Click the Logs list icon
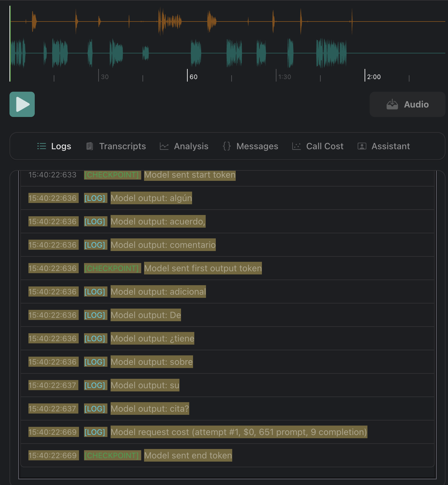Image resolution: width=448 pixels, height=485 pixels. (41, 146)
